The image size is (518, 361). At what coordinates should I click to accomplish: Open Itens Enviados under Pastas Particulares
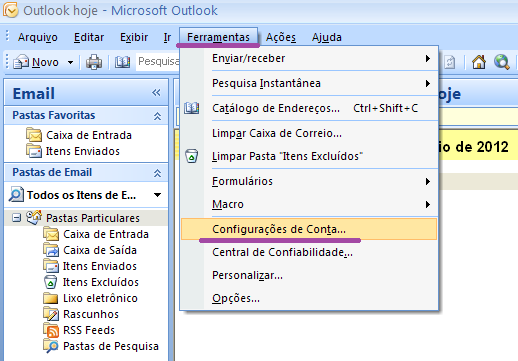[100, 266]
